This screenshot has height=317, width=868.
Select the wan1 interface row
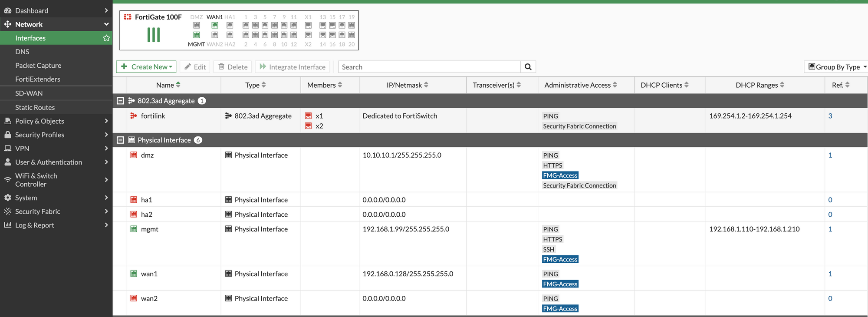pyautogui.click(x=490, y=278)
